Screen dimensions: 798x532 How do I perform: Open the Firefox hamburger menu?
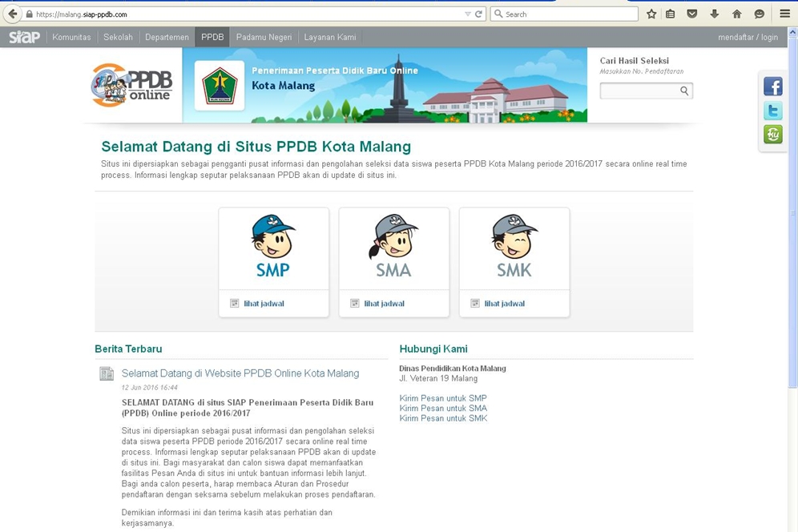(784, 14)
